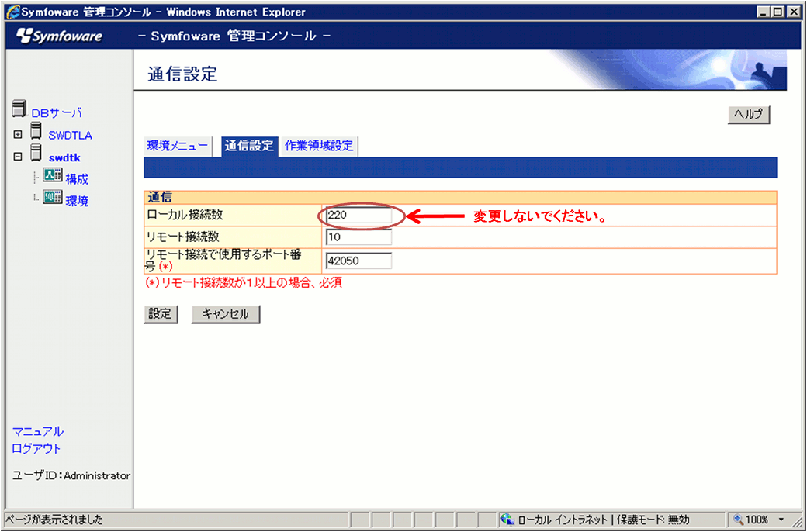Click the ページが表示されました status text

54,520
